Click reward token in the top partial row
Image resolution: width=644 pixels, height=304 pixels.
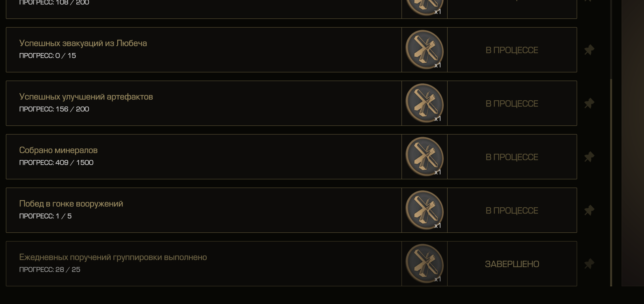pyautogui.click(x=424, y=7)
